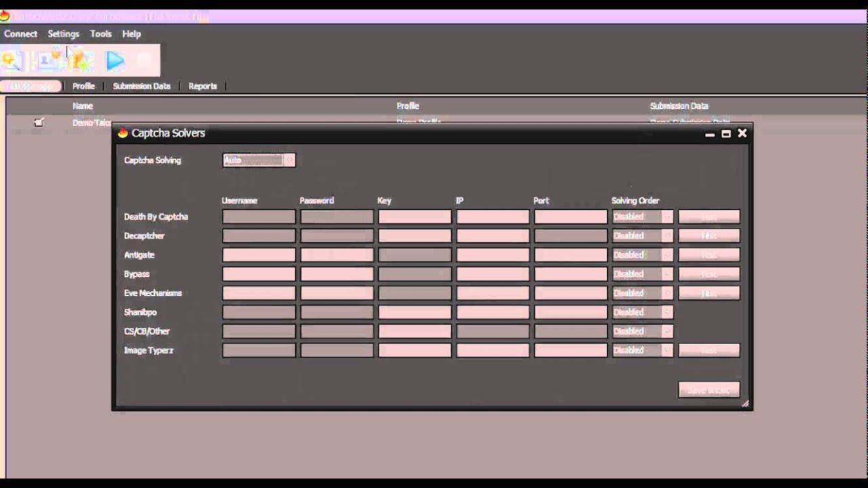Open Eve Mechanisms solving order dropdown
This screenshot has width=868, height=488.
[643, 293]
